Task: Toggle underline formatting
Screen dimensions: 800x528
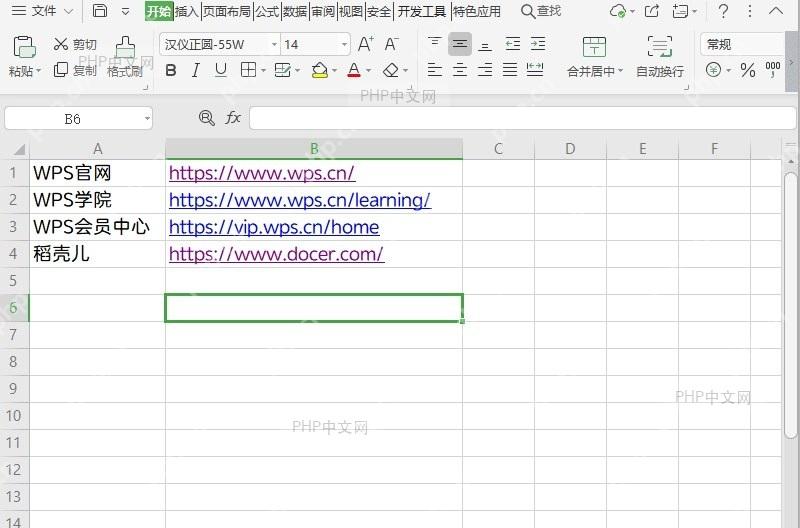Action: pyautogui.click(x=220, y=70)
